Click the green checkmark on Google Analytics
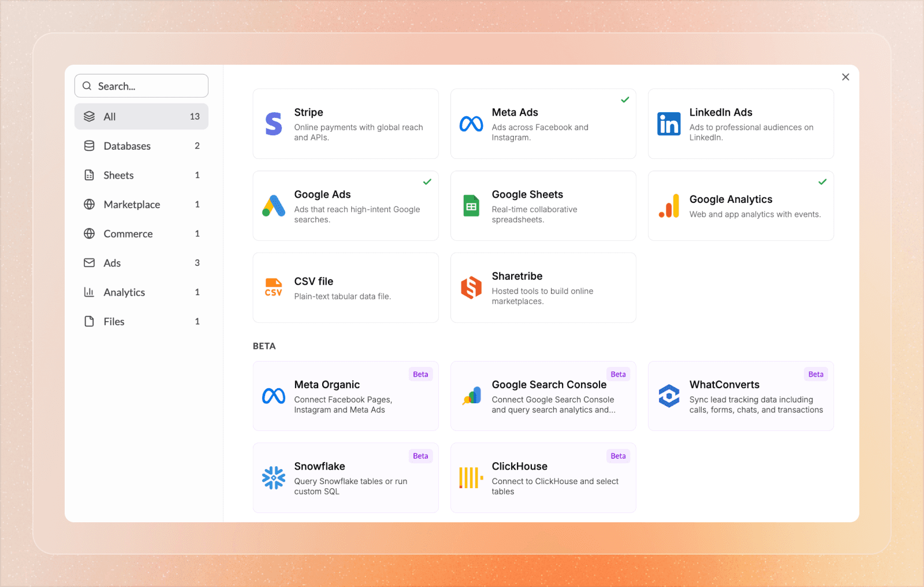This screenshot has width=924, height=587. tap(822, 182)
